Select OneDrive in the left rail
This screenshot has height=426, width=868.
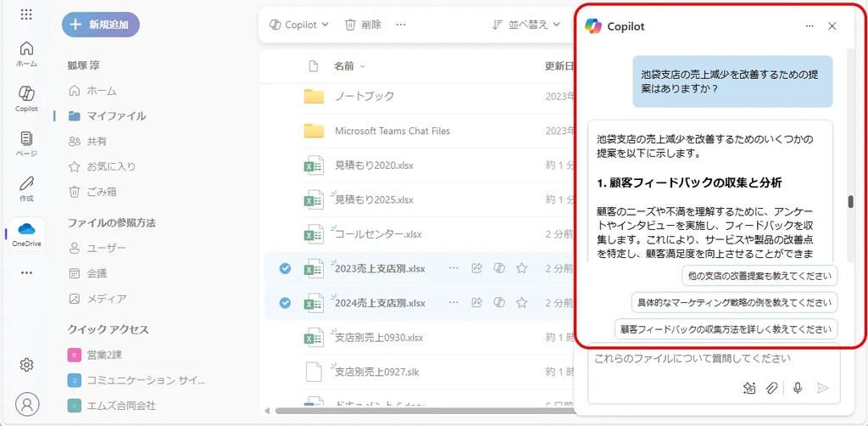coord(26,233)
